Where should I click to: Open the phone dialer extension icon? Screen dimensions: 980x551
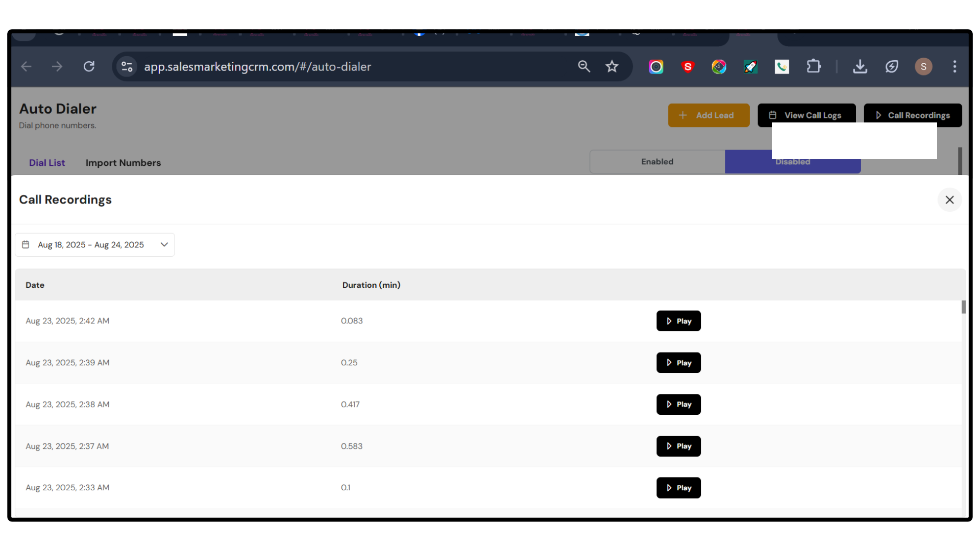click(x=781, y=67)
